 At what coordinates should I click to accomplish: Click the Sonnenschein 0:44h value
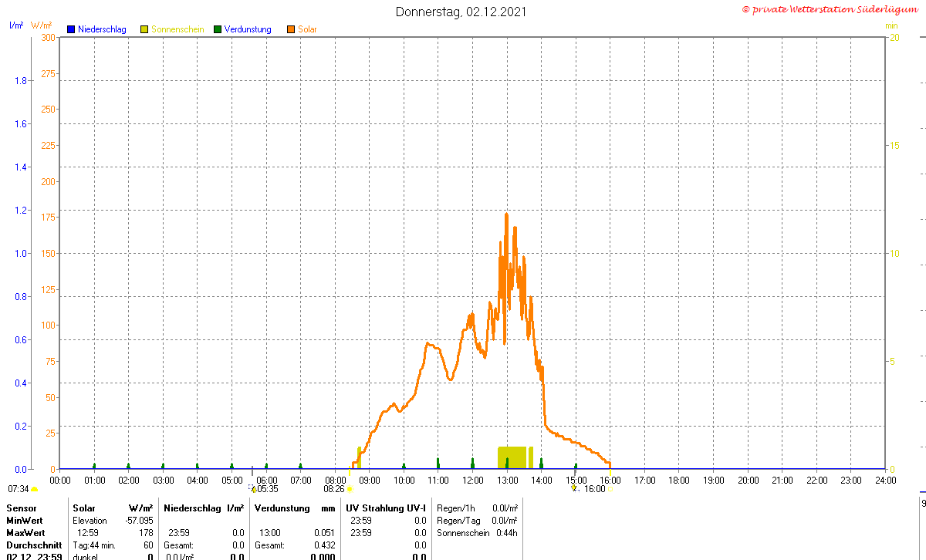pos(507,533)
